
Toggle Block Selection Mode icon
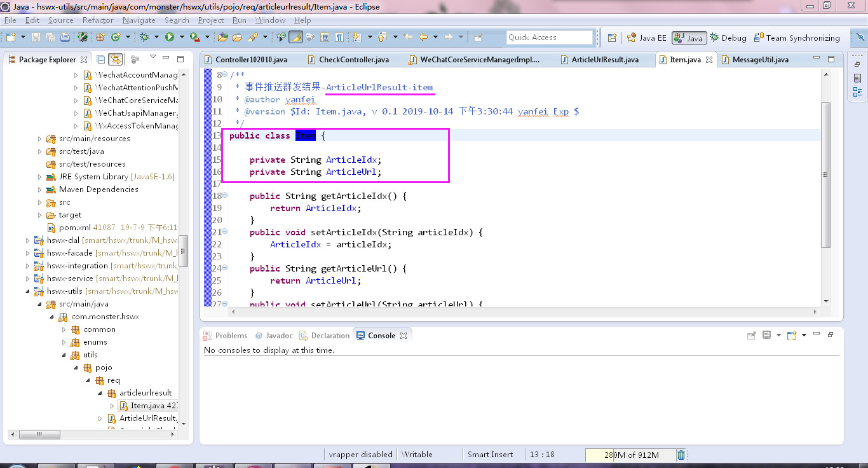coord(325,38)
